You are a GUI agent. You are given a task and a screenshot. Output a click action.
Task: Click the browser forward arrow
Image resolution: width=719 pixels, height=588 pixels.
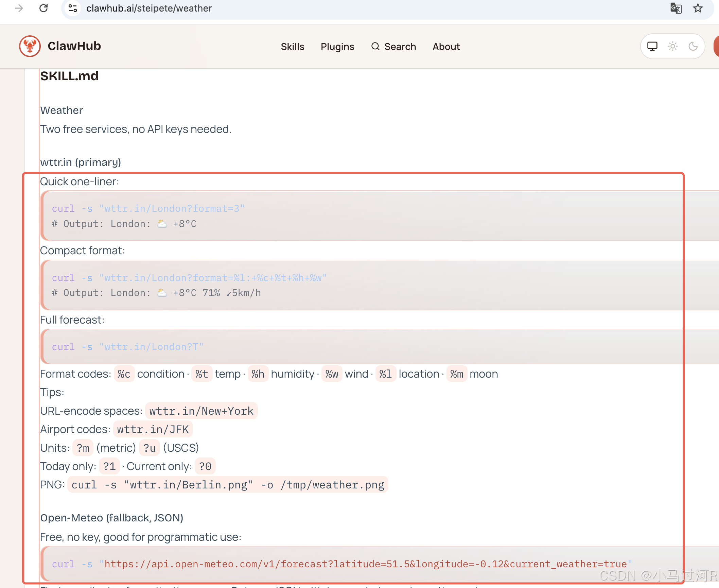tap(19, 8)
